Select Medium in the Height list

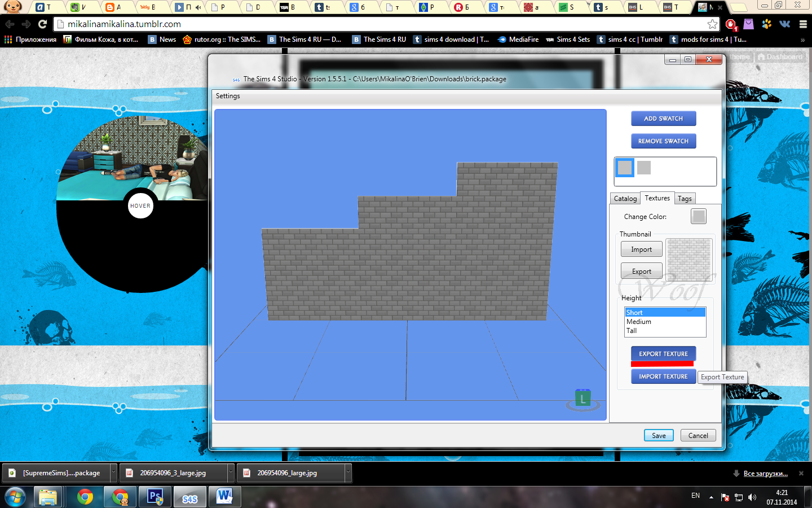click(x=639, y=322)
